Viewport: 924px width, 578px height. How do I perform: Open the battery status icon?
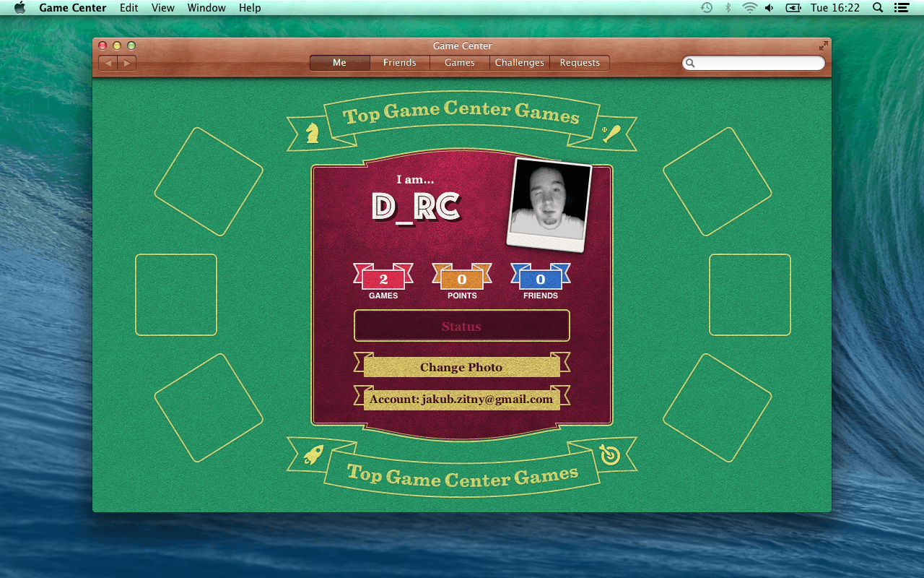[793, 8]
